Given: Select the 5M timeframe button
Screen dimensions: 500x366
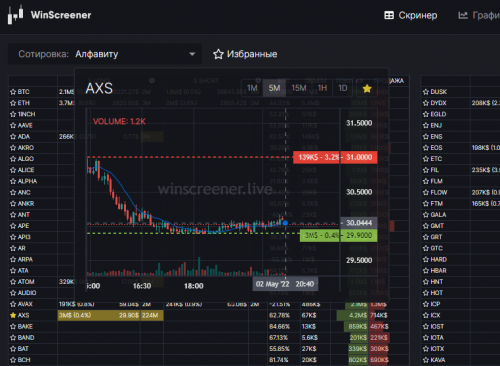Looking at the screenshot, I should pos(274,88).
